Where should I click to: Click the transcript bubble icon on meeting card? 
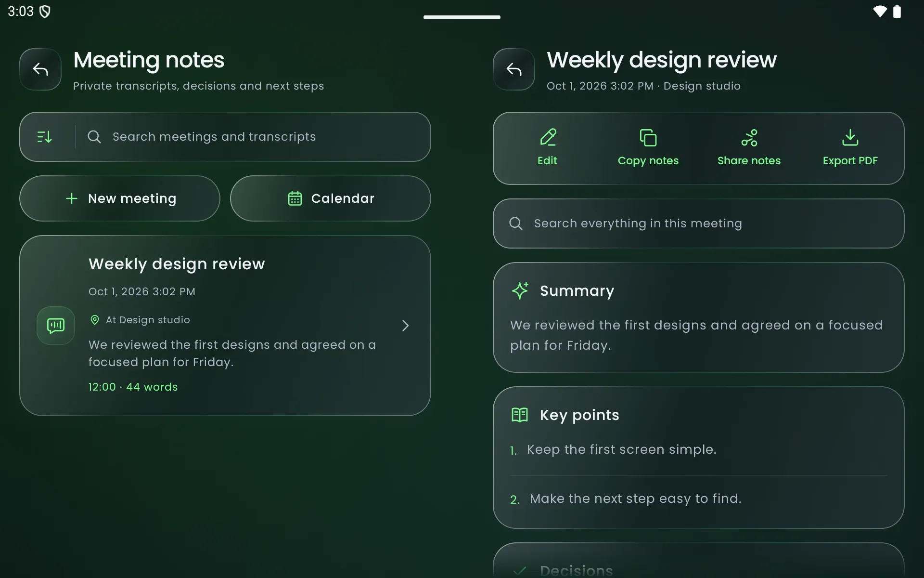[x=56, y=326]
